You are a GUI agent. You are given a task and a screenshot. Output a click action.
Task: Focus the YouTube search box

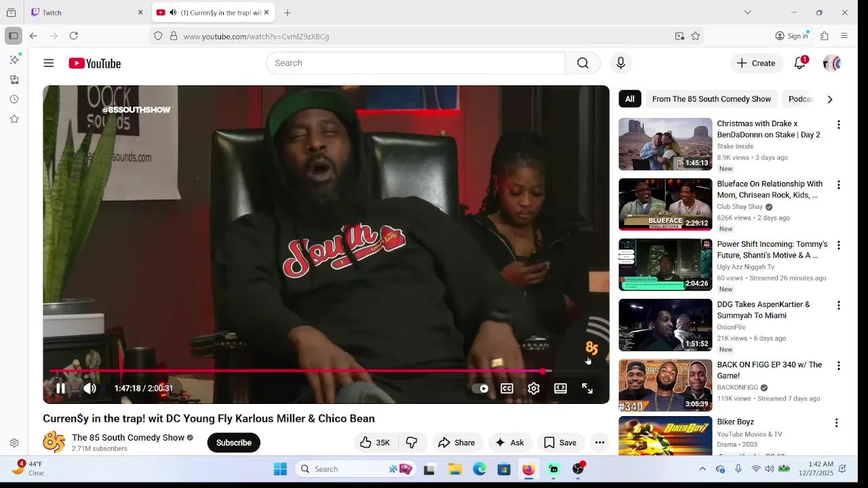pyautogui.click(x=415, y=63)
